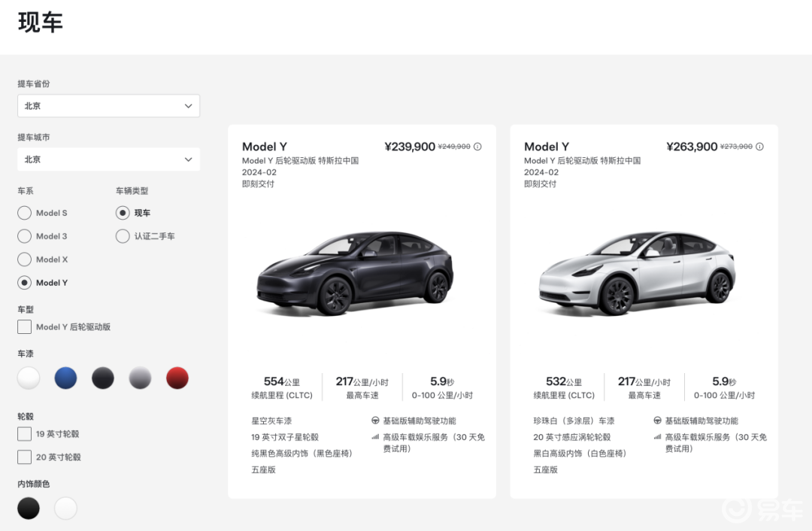Pick the red paint color swatch
The width and height of the screenshot is (812, 531).
pos(177,378)
